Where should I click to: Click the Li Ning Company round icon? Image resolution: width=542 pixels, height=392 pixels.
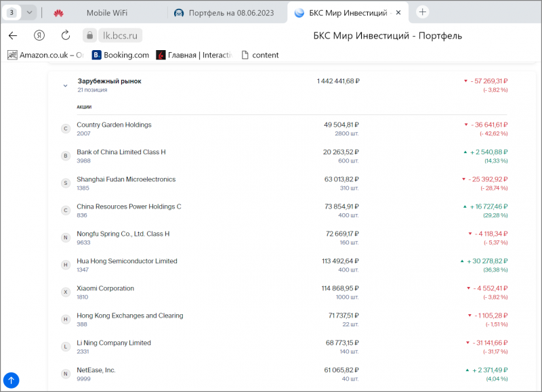point(66,347)
